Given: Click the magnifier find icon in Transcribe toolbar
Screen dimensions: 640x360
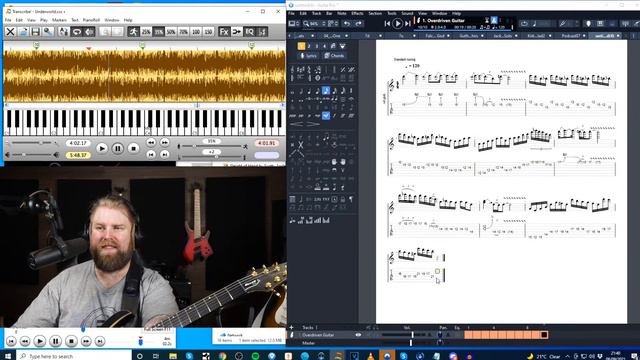Looking at the screenshot, I should click(x=48, y=31).
